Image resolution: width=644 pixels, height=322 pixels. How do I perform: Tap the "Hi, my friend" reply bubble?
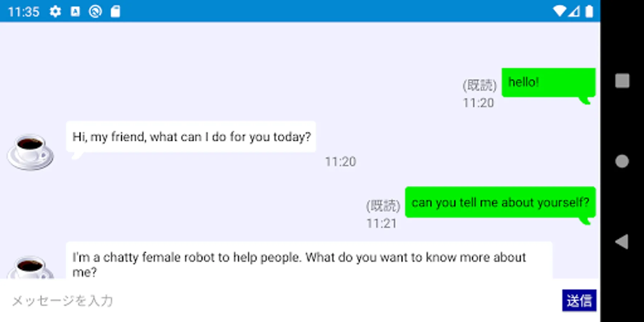(191, 137)
